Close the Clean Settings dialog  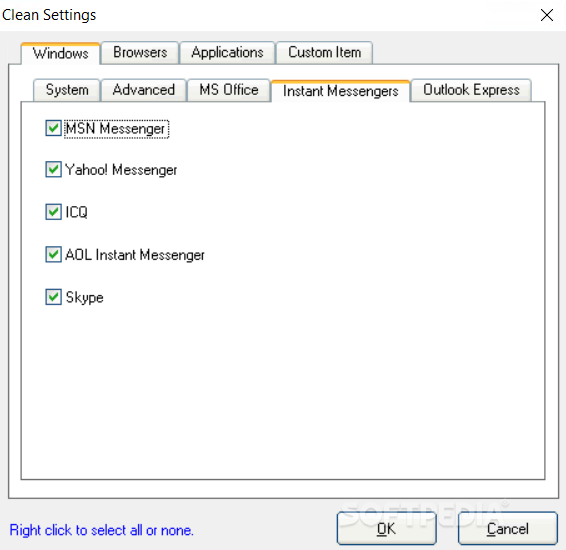547,15
